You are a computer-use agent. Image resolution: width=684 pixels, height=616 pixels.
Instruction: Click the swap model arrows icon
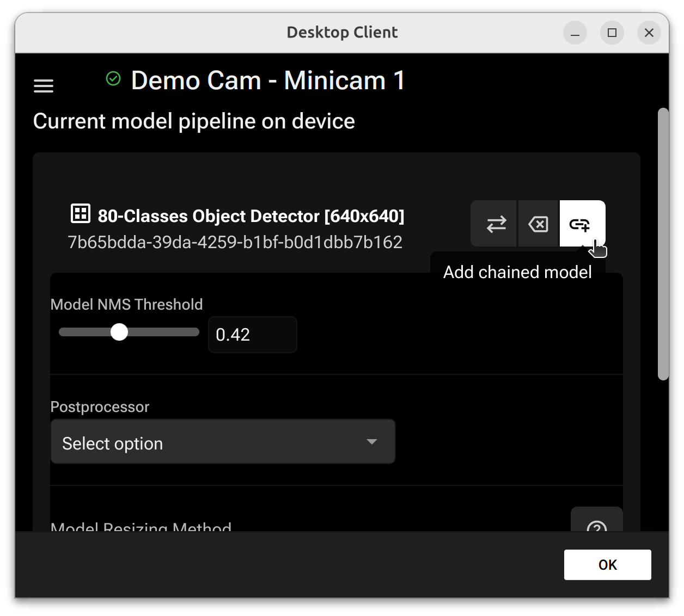[496, 224]
